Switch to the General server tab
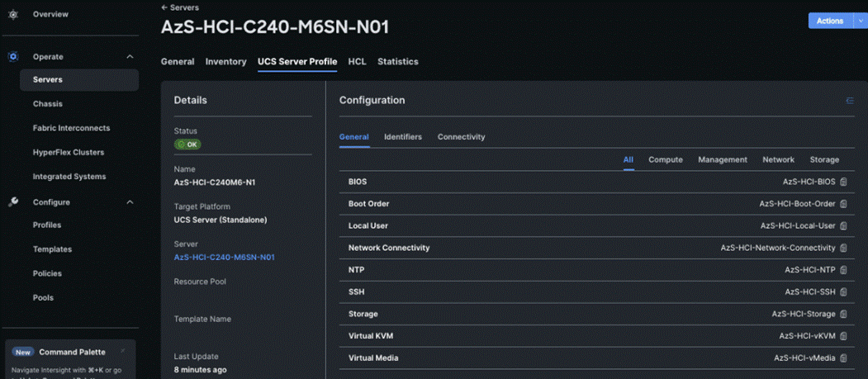Viewport: 868px width, 379px height. tap(178, 61)
